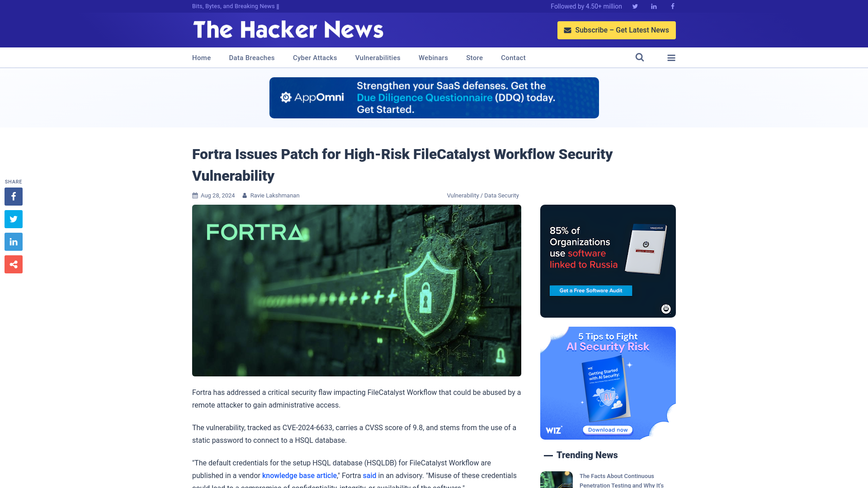
Task: Click The Hacker News LinkedIn icon
Action: [x=654, y=6]
